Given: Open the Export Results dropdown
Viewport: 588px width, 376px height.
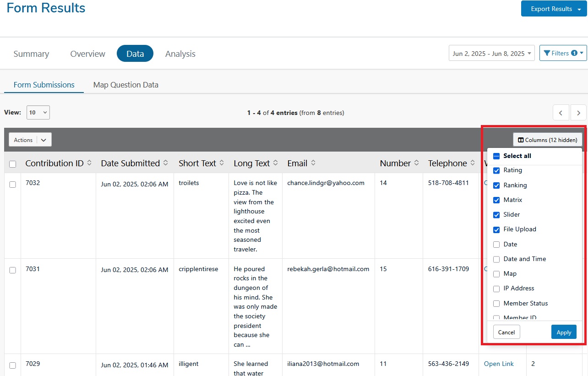Looking at the screenshot, I should click(554, 9).
